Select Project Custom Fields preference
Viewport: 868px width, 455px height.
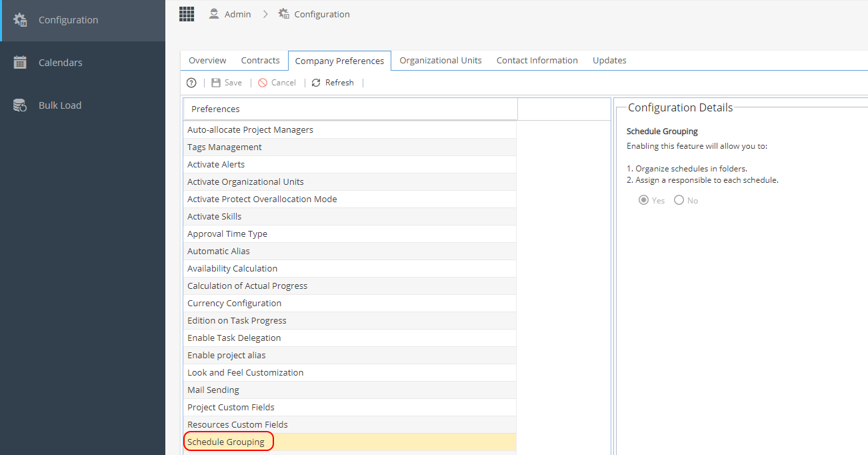[349, 408]
